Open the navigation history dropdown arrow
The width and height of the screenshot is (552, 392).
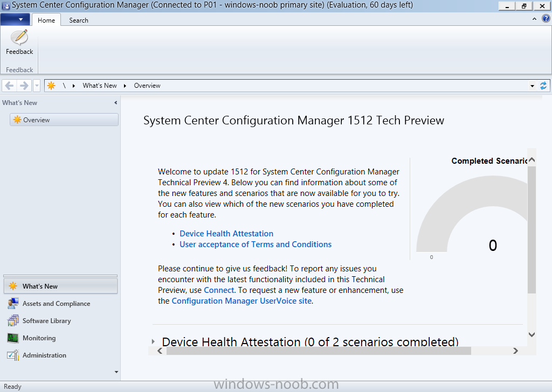(x=37, y=86)
